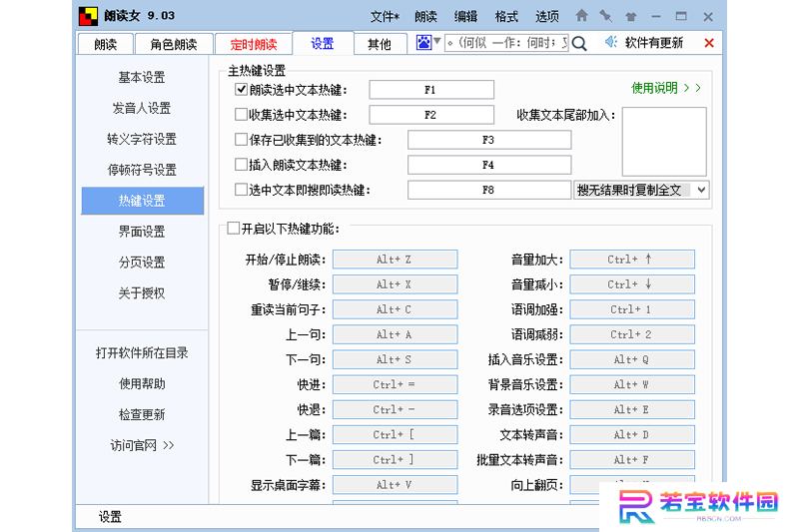Enable 选中文本即搜即读热键 checkbox

click(x=241, y=190)
